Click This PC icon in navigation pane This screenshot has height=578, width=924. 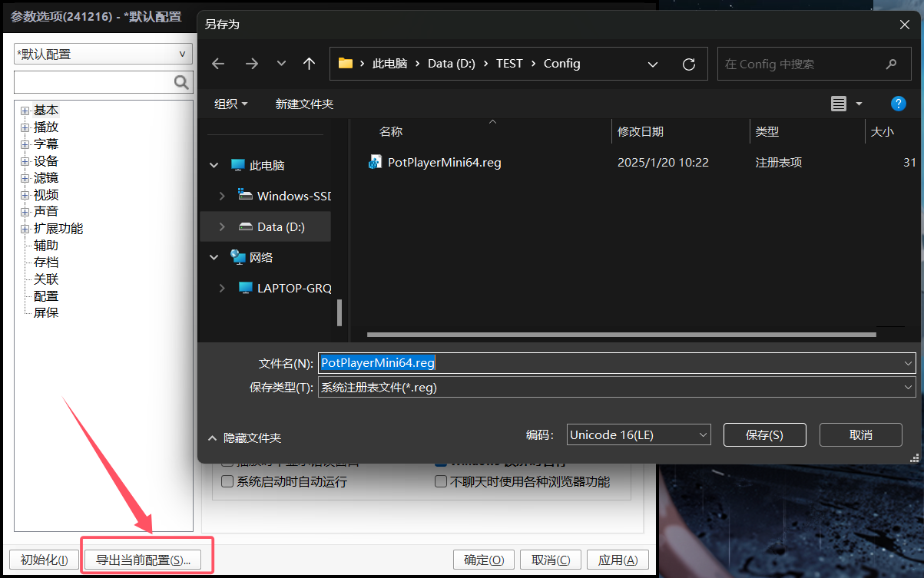[238, 165]
